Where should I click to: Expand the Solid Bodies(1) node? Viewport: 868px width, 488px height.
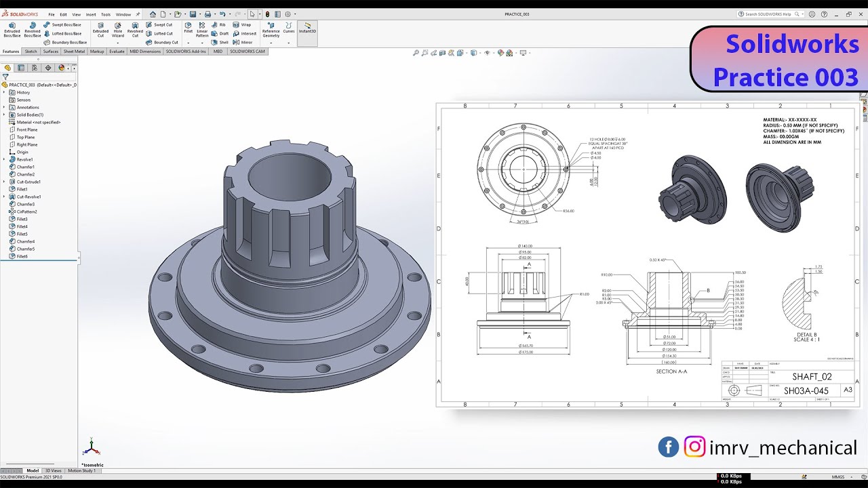pos(4,115)
